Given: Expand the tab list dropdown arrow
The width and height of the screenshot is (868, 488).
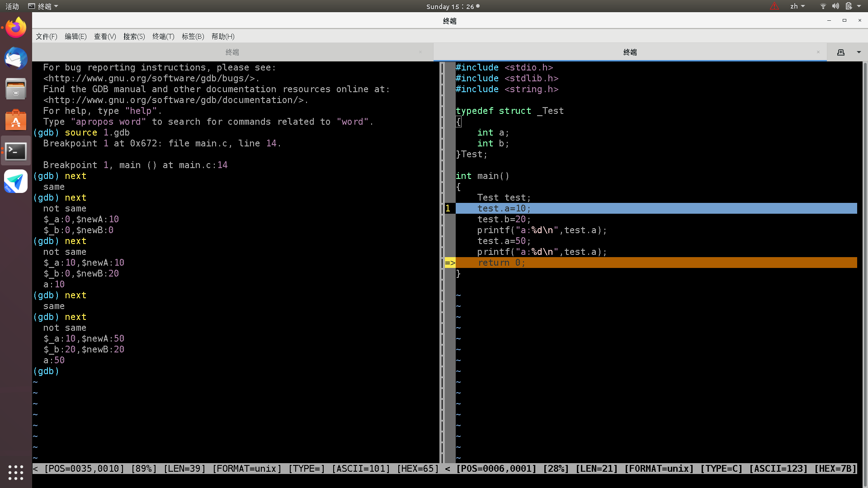Looking at the screenshot, I should point(859,52).
